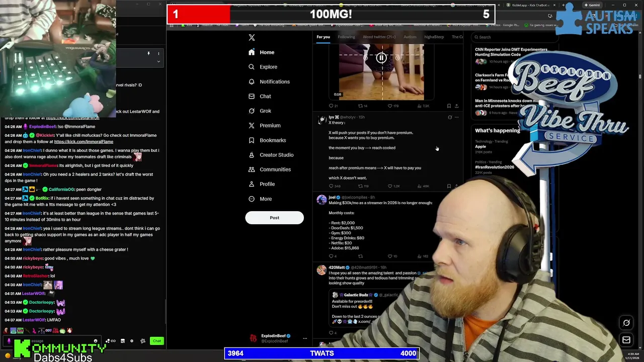
Task: Share the video post
Action: point(456,106)
